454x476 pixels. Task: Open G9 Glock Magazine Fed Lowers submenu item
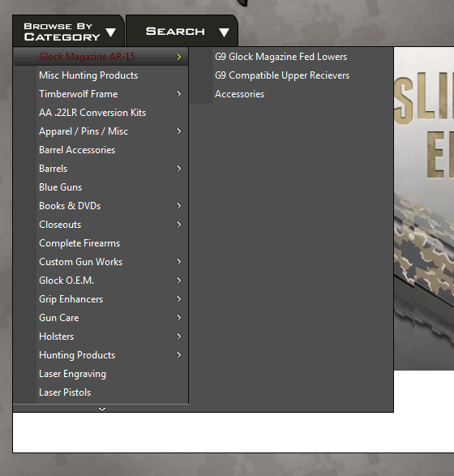(281, 57)
